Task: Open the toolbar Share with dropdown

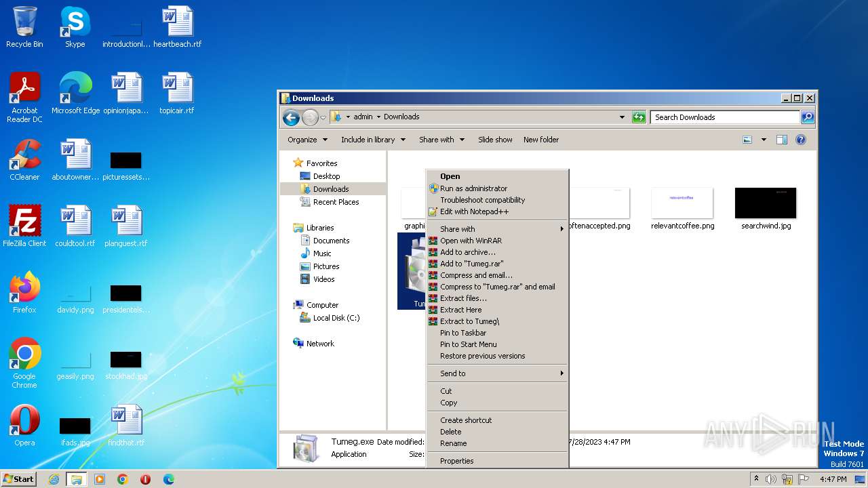Action: (441, 140)
